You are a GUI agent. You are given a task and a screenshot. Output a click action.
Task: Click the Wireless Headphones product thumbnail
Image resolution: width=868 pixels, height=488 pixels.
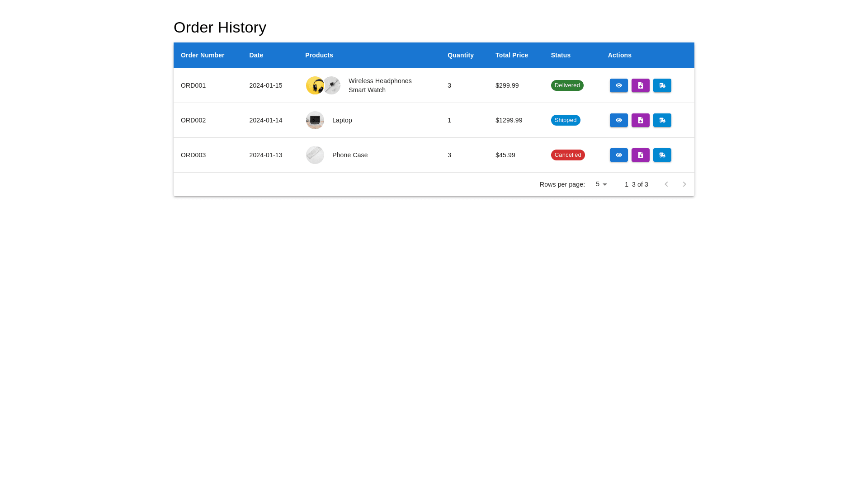(x=313, y=85)
